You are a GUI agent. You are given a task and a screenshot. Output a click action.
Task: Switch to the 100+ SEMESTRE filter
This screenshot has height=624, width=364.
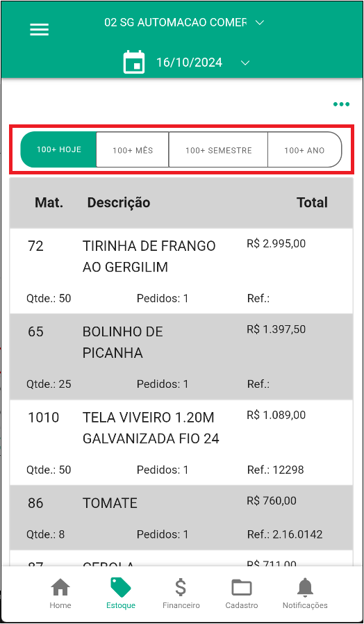coord(218,149)
